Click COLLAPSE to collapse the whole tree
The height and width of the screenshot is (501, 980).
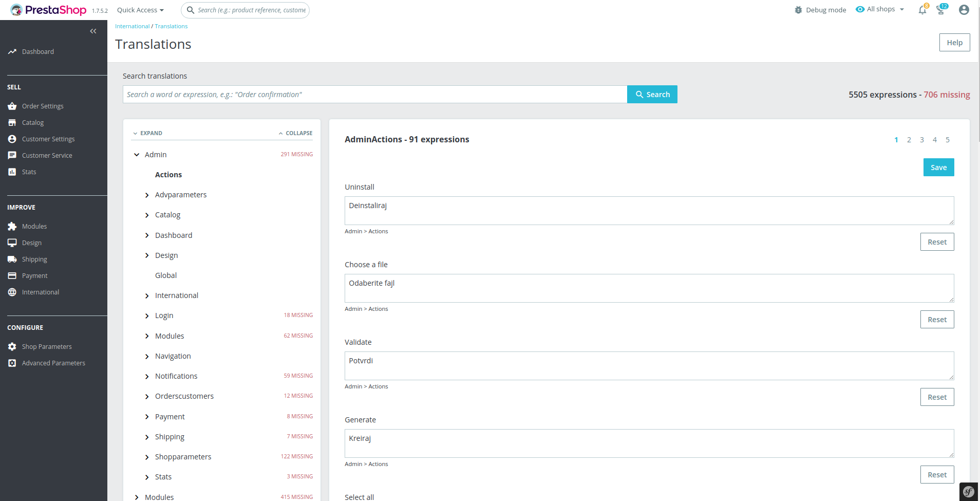[x=295, y=133]
